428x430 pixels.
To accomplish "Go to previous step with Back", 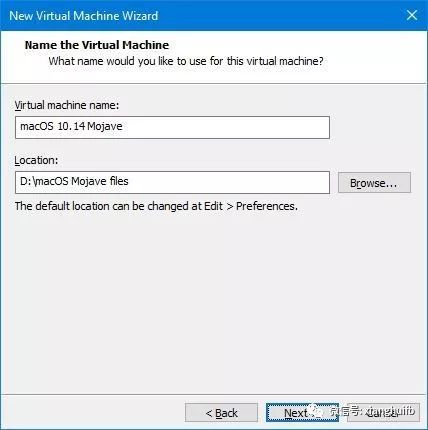I will (x=221, y=413).
